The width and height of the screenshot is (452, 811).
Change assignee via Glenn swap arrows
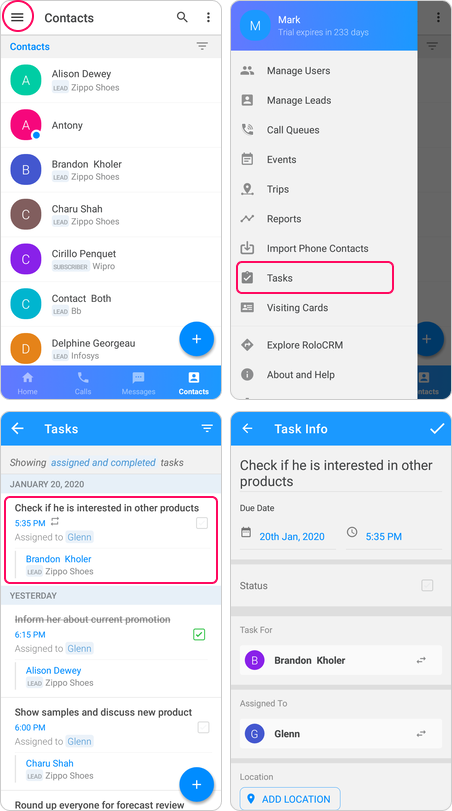point(421,733)
